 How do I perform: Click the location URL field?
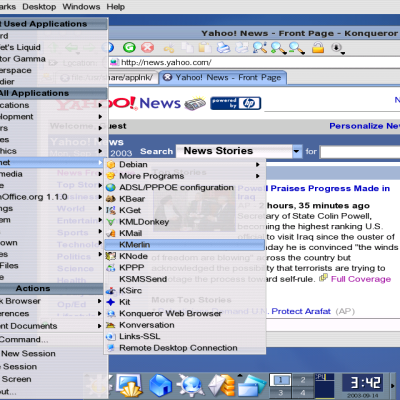[255, 62]
